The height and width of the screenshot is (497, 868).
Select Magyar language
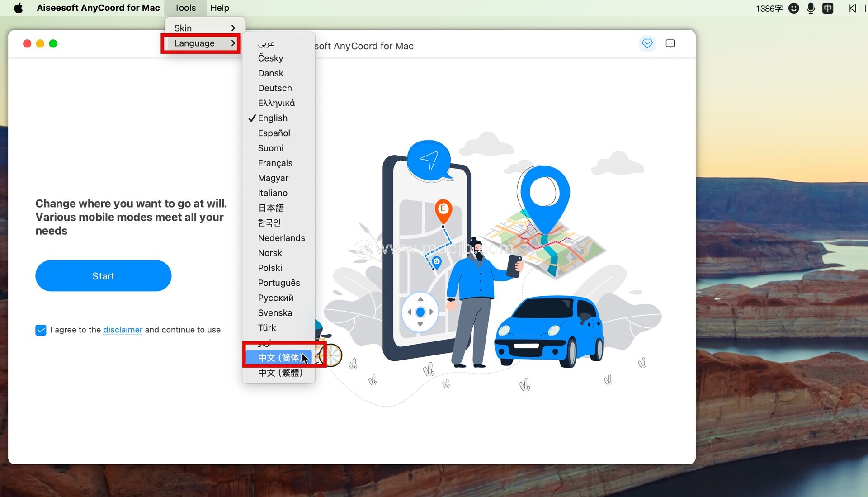click(278, 178)
